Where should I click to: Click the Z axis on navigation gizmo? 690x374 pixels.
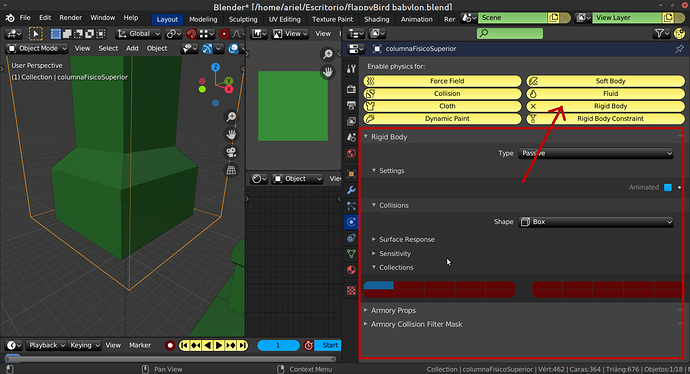pyautogui.click(x=215, y=67)
